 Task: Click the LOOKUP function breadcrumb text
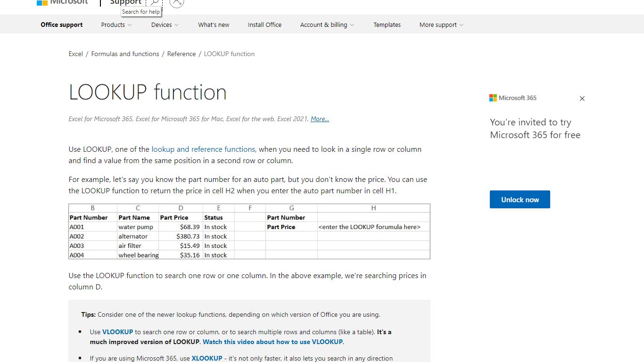point(229,54)
